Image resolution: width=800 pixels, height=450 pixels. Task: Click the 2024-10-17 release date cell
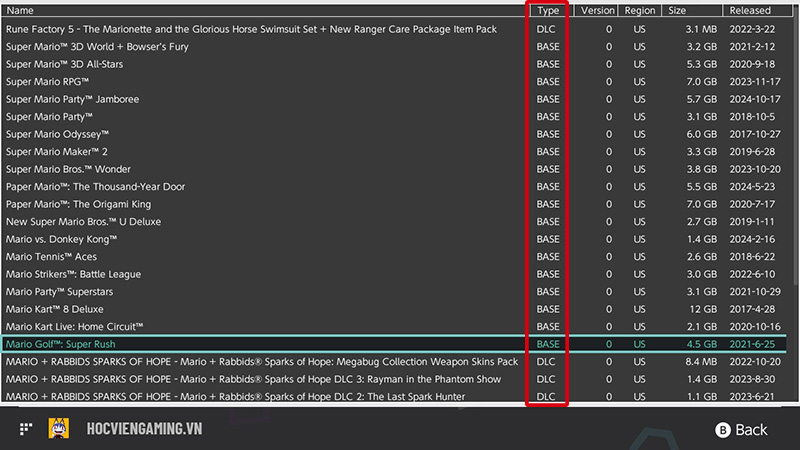coord(755,99)
